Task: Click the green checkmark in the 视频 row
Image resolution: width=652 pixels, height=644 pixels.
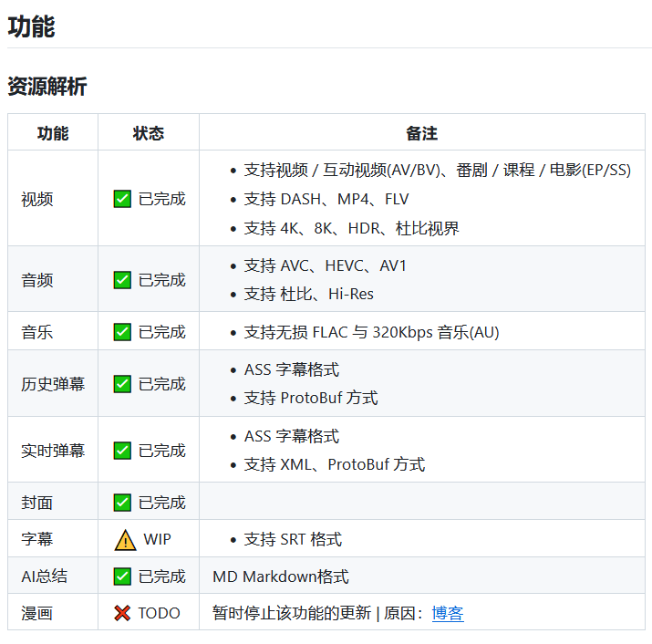Action: point(122,199)
